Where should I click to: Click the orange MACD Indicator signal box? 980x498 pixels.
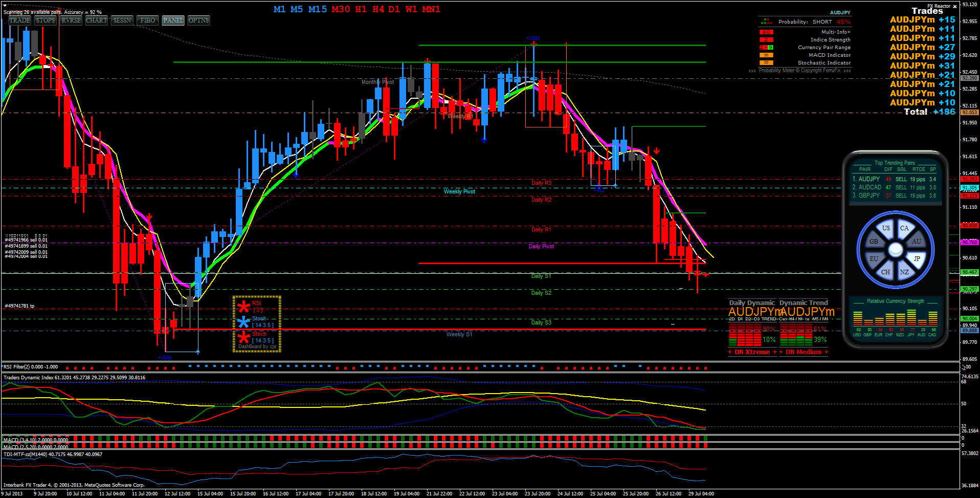(766, 55)
